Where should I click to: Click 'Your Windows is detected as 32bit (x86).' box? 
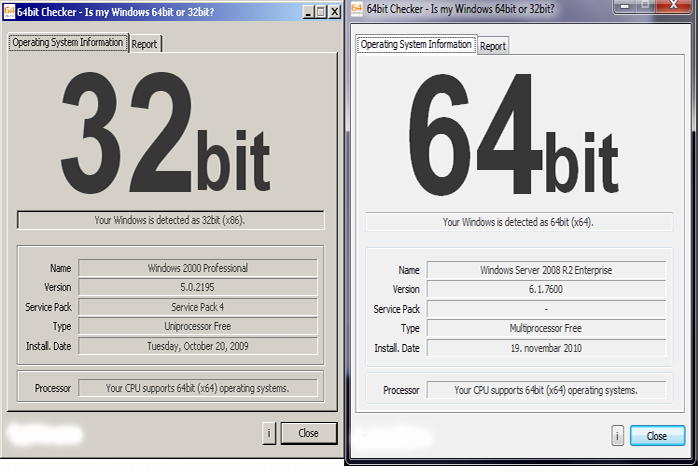(x=171, y=220)
